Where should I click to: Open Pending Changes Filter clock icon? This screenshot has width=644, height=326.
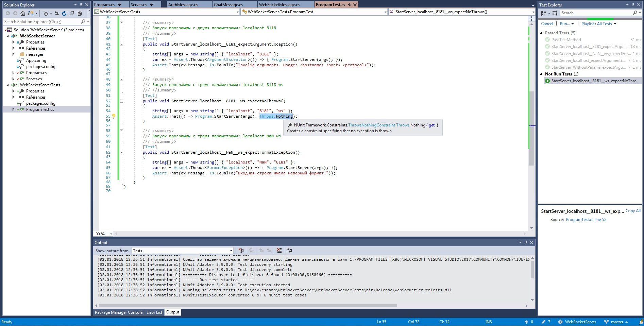tap(46, 13)
